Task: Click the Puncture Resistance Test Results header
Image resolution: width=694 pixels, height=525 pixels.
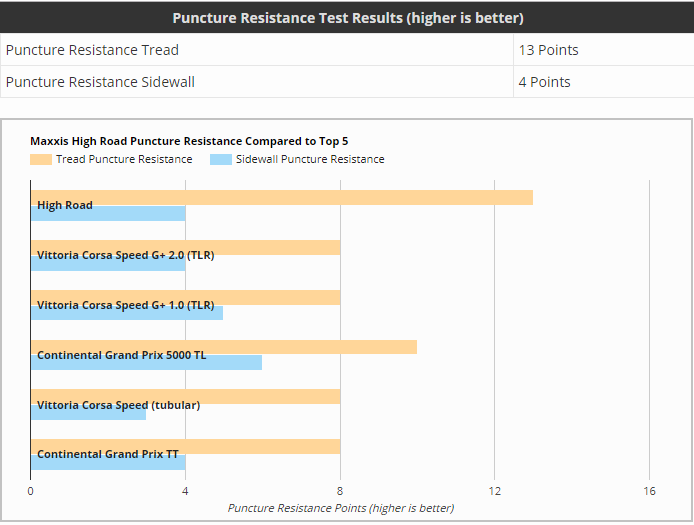Action: pyautogui.click(x=347, y=18)
